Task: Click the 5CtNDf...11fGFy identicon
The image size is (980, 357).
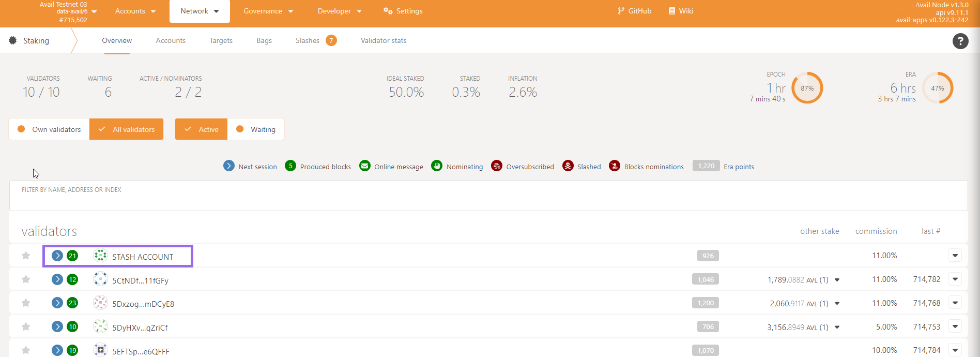Action: click(100, 279)
